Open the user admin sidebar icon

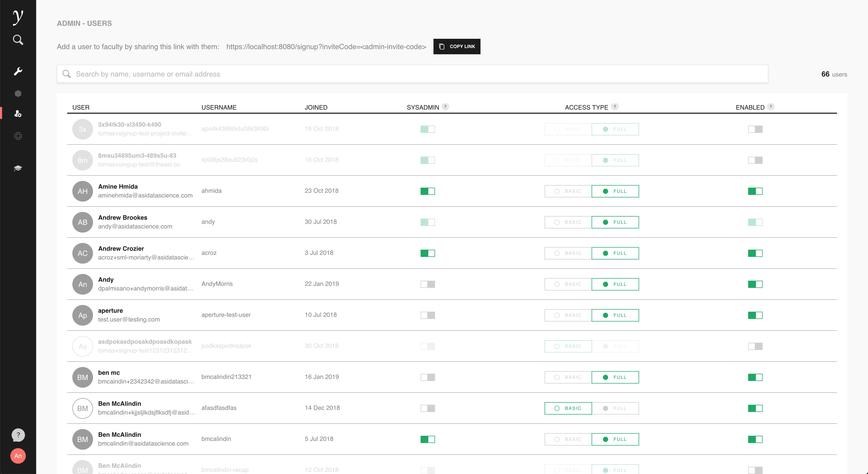click(18, 114)
